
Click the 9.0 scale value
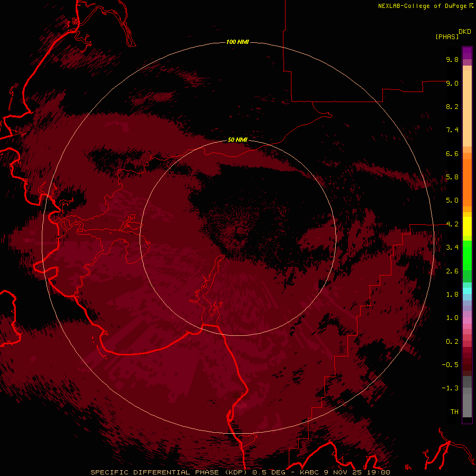point(452,83)
